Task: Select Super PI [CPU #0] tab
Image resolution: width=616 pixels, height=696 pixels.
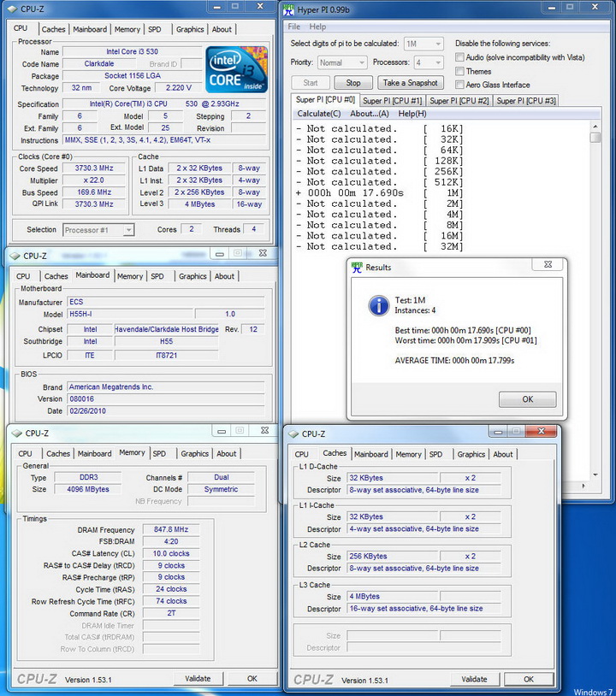Action: pos(325,100)
